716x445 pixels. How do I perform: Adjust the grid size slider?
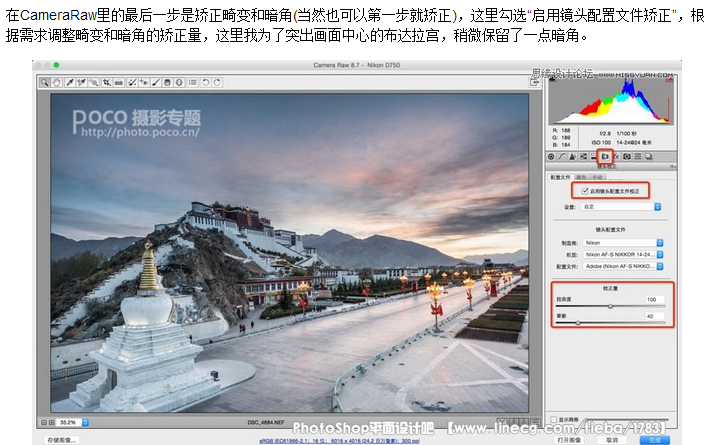(x=627, y=419)
